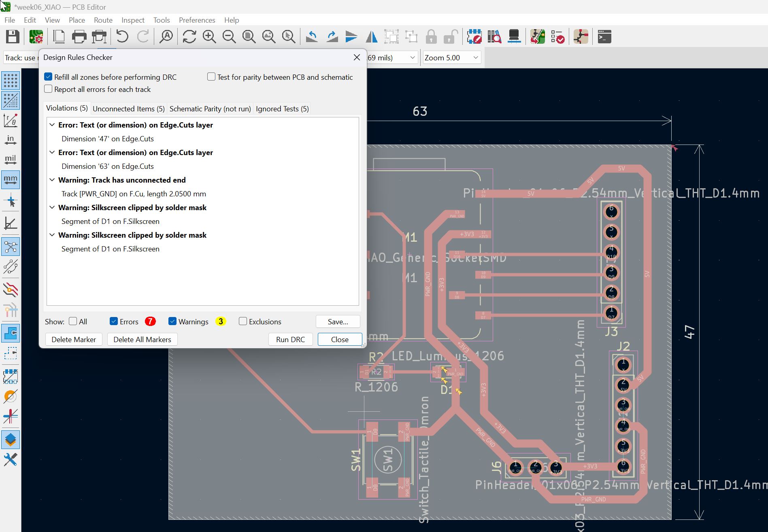Viewport: 768px width, 532px height.
Task: Open the Scripting Console icon
Action: click(x=604, y=37)
